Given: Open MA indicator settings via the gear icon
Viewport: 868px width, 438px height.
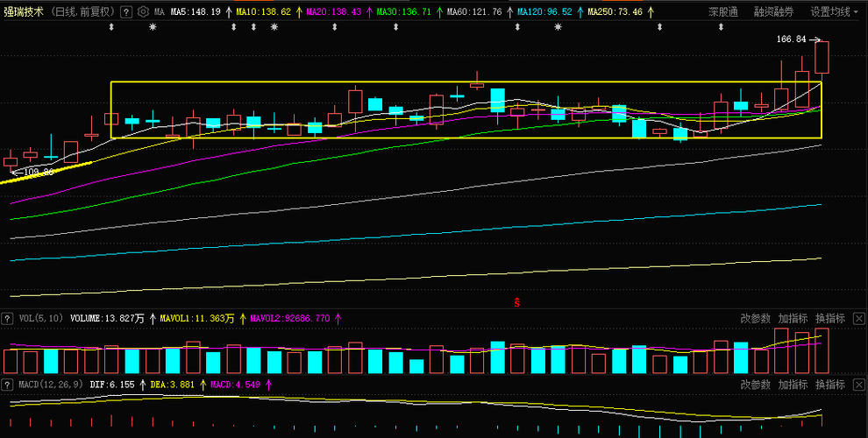Looking at the screenshot, I should click(x=143, y=11).
